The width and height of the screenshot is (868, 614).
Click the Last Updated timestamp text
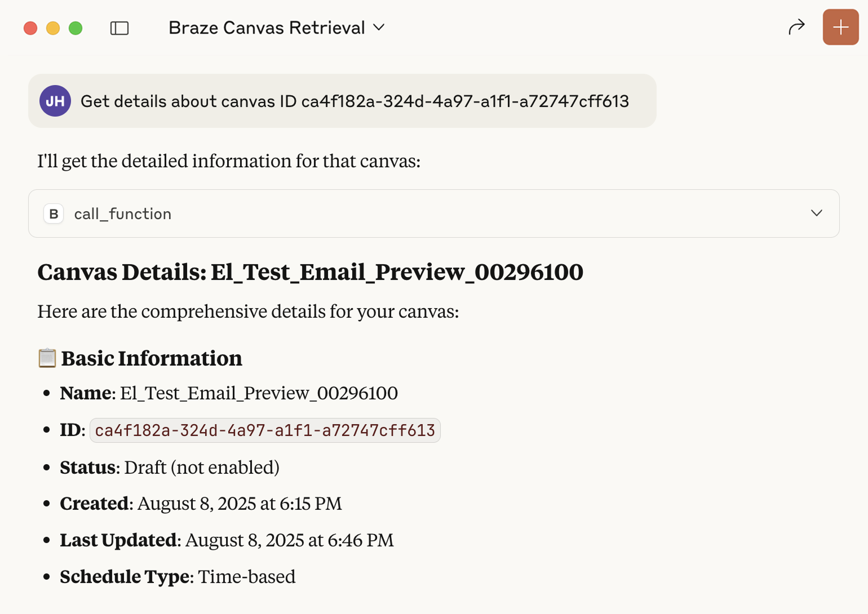(x=289, y=540)
